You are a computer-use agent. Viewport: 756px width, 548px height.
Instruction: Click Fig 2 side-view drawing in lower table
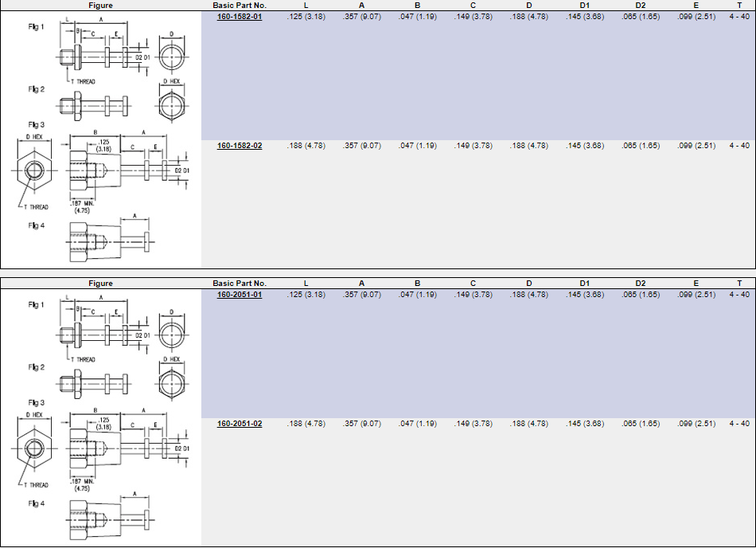99,384
